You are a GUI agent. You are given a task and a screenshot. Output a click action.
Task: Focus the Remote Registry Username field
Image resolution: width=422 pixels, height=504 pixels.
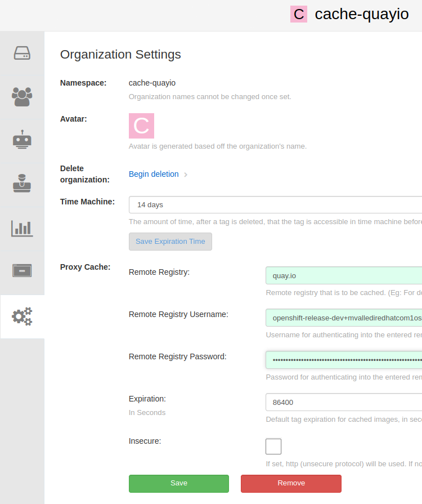point(344,318)
